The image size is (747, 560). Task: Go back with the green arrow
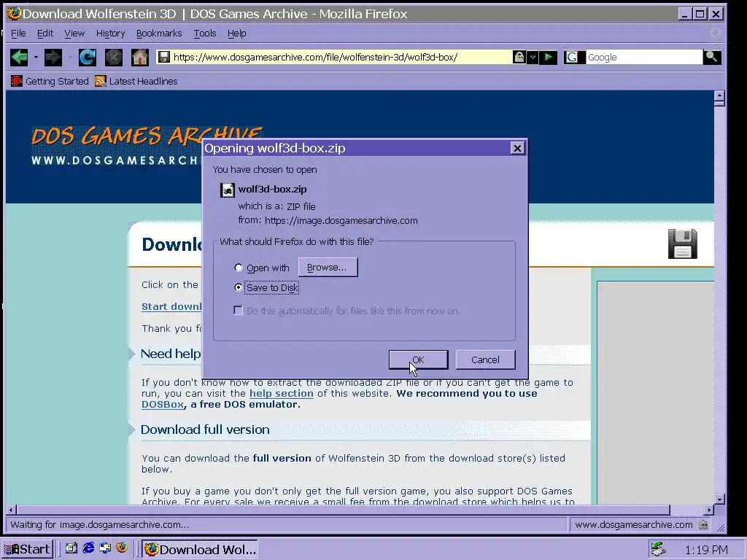click(19, 58)
